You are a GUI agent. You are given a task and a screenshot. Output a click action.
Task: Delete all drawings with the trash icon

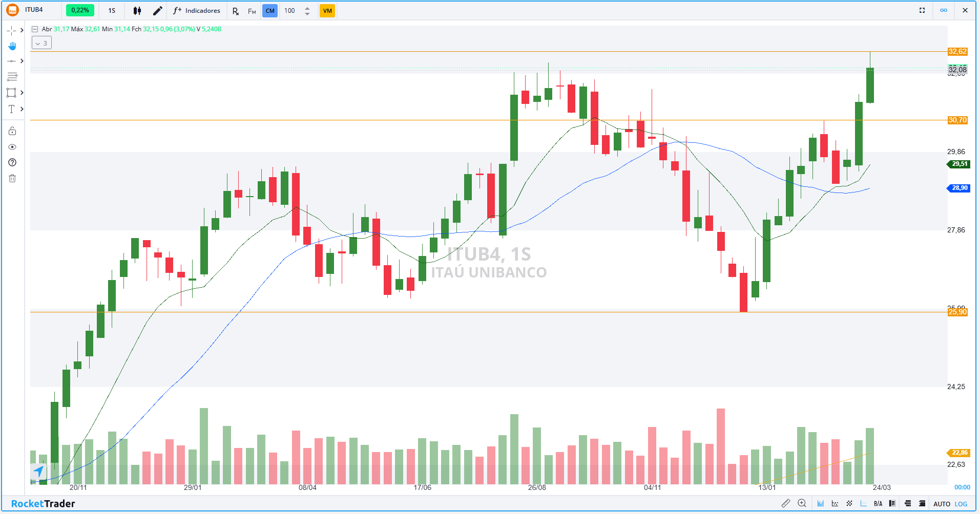[12, 178]
